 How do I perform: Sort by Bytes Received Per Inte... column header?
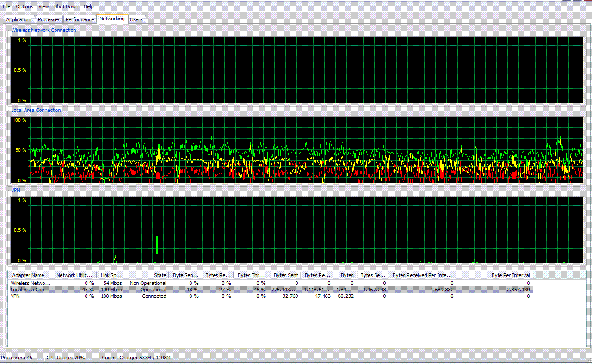422,275
